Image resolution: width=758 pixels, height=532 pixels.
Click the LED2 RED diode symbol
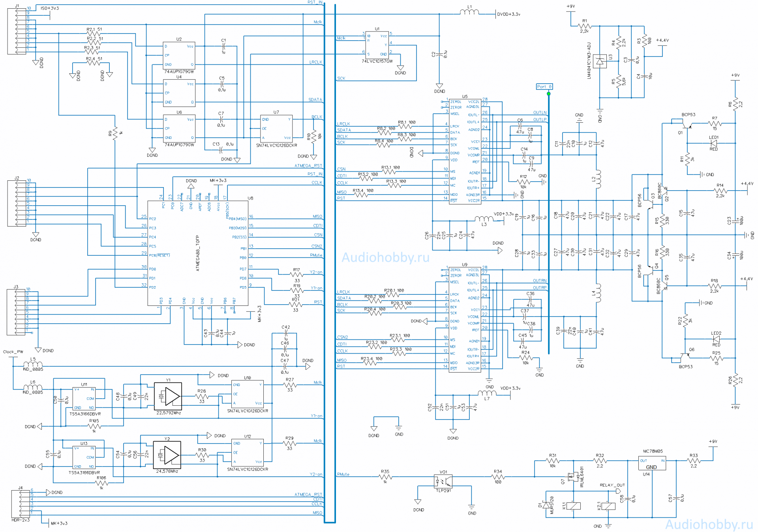(716, 339)
